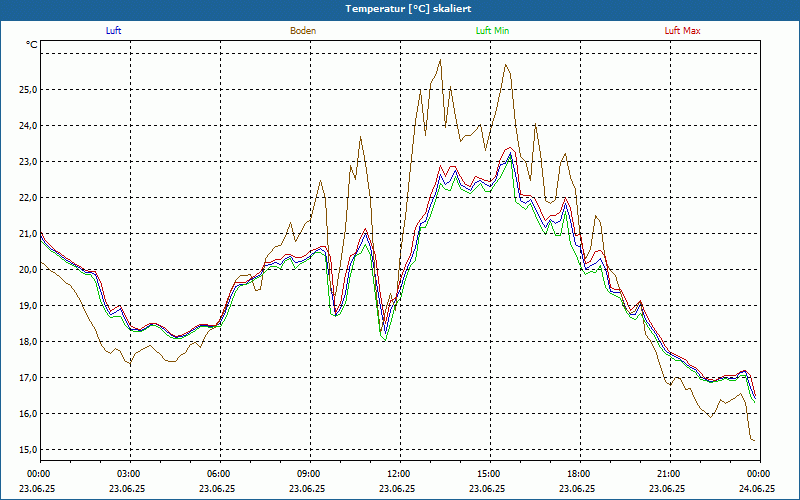Click the 25,0 y-axis value
The width and height of the screenshot is (800, 500).
pos(29,90)
